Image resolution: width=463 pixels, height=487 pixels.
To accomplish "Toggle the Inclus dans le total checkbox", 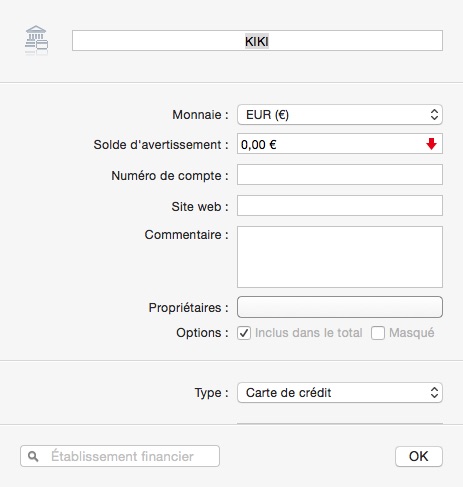I will tap(244, 333).
